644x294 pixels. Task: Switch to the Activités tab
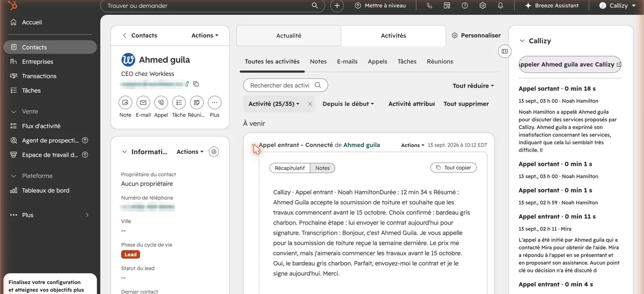[x=393, y=35]
